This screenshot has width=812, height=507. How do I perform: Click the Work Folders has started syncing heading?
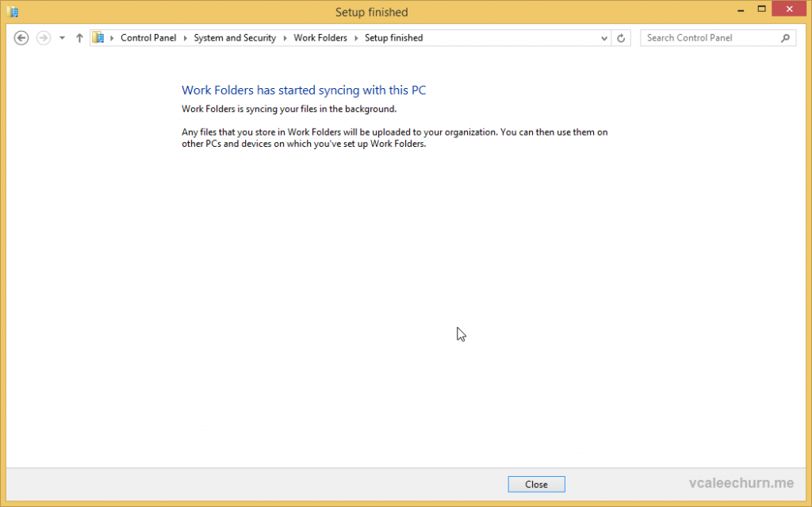pos(303,90)
